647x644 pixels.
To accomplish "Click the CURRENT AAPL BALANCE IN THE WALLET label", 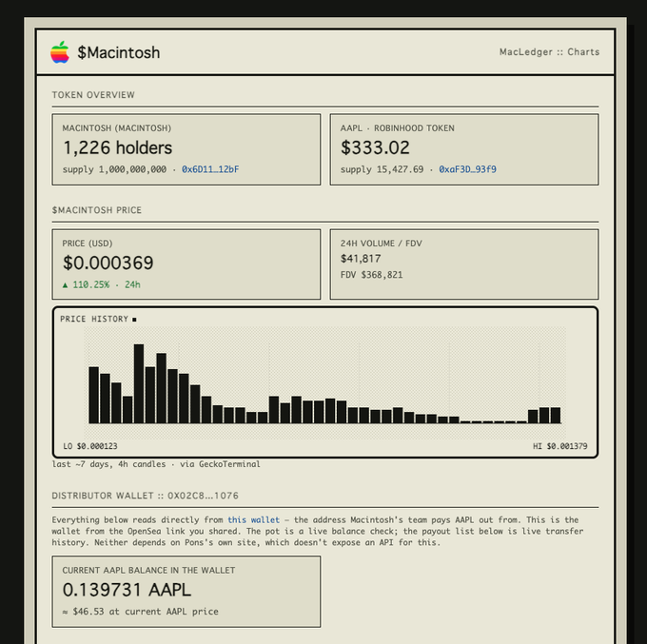I will click(x=148, y=570).
